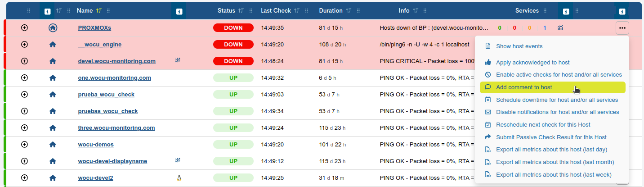Click the info icon header next to Services

click(x=566, y=11)
